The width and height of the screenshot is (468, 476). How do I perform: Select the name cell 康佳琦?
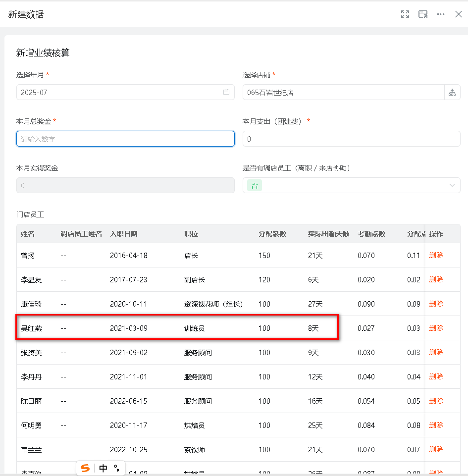pos(31,304)
